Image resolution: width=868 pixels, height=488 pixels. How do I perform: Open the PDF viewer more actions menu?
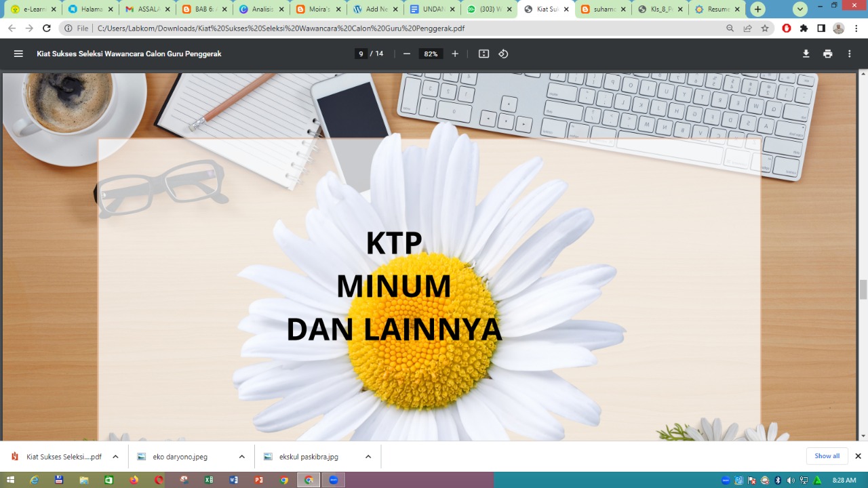pyautogui.click(x=850, y=54)
